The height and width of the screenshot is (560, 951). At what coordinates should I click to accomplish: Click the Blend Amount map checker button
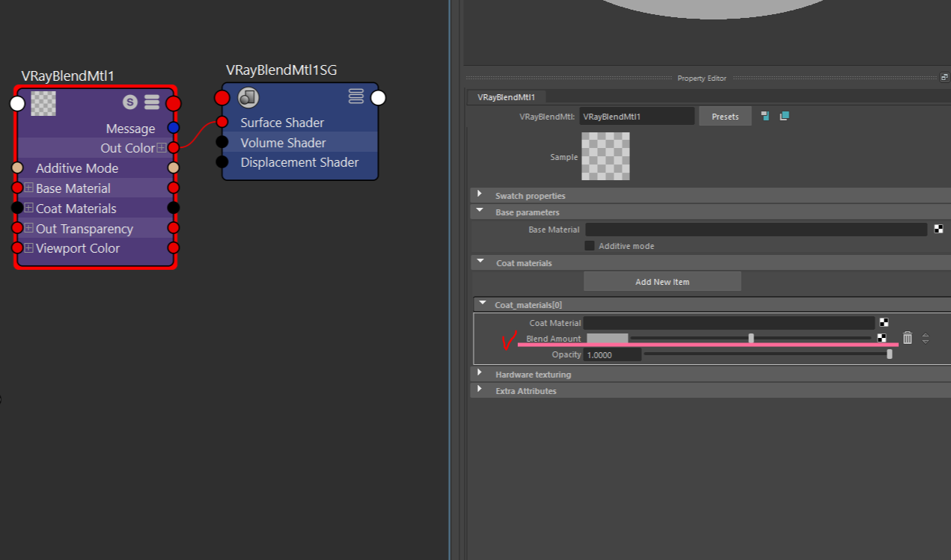click(x=882, y=338)
